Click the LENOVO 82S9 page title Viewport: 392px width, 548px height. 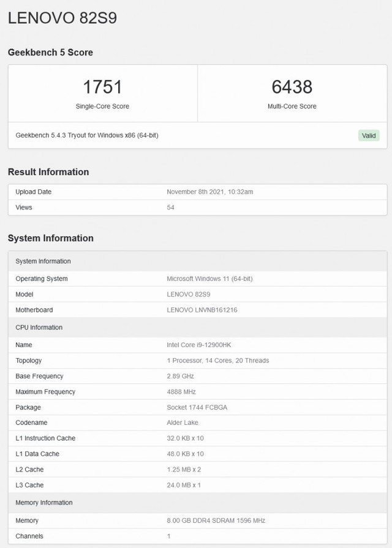tap(62, 18)
